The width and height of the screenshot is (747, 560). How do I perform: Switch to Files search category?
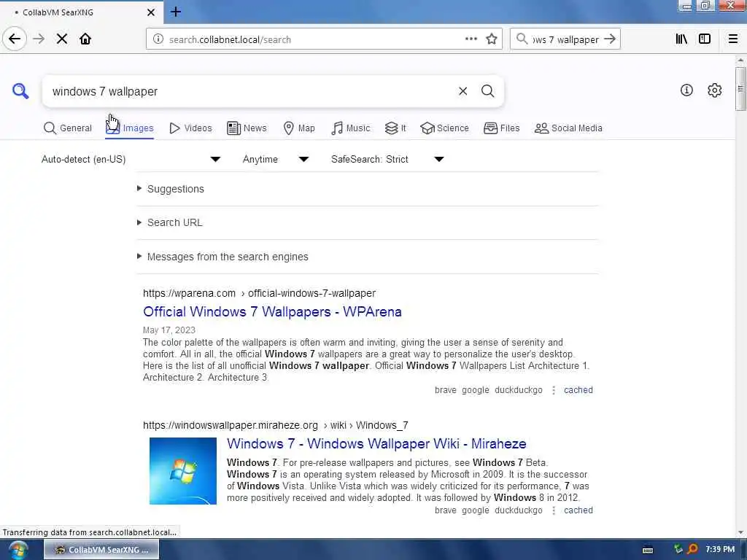pos(502,128)
